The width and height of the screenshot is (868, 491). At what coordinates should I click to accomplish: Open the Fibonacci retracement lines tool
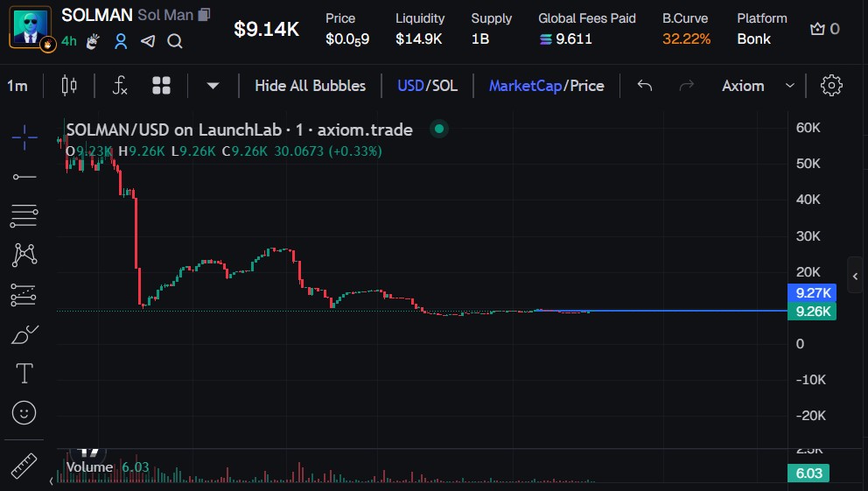pyautogui.click(x=24, y=216)
